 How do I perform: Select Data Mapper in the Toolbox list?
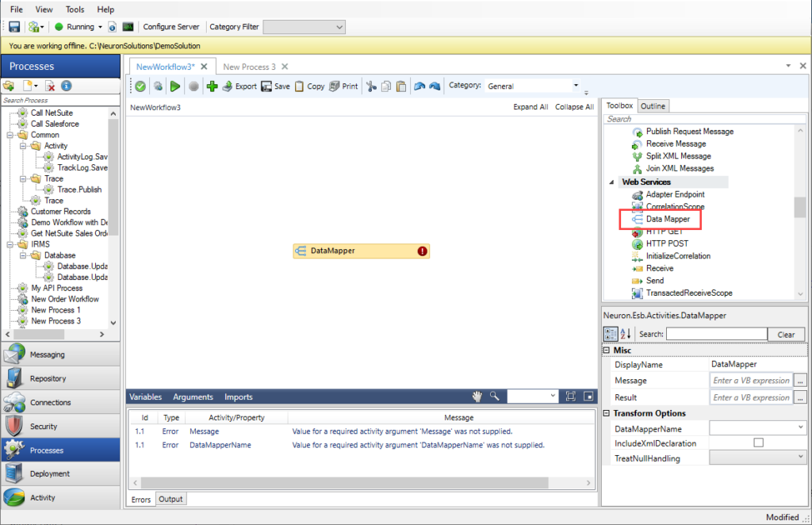[667, 219]
